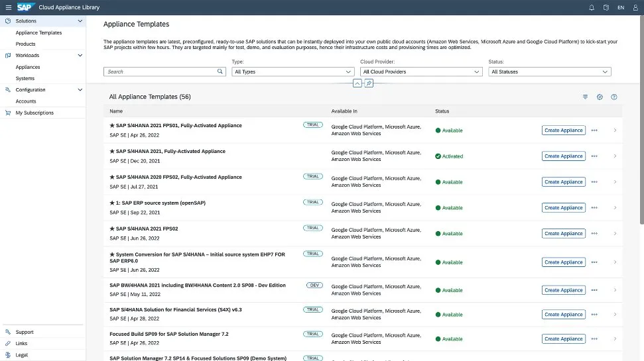Collapse the Solutions sidebar section

80,21
